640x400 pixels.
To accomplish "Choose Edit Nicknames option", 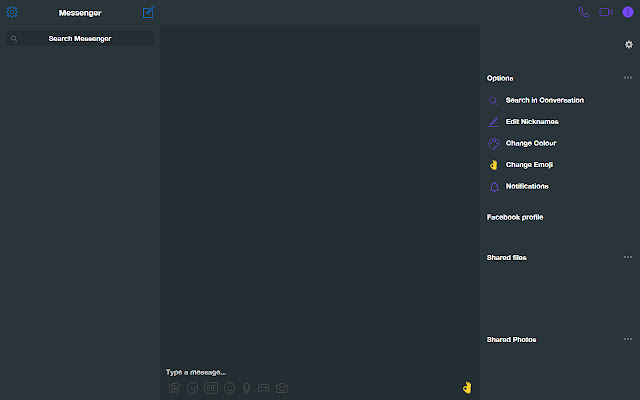I will 532,122.
